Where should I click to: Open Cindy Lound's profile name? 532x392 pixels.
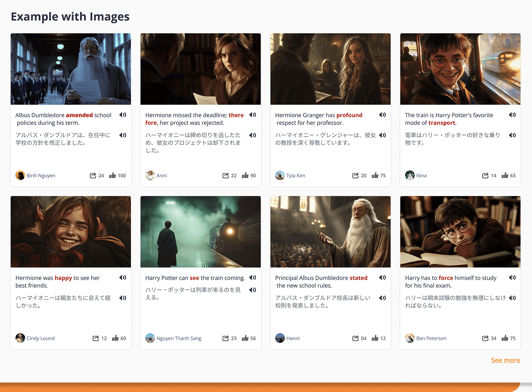pyautogui.click(x=40, y=338)
